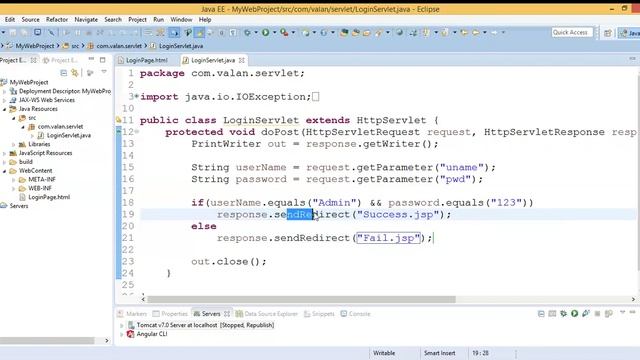
Task: Click the Run Last Tool red toolbox icon
Action: click(x=284, y=32)
